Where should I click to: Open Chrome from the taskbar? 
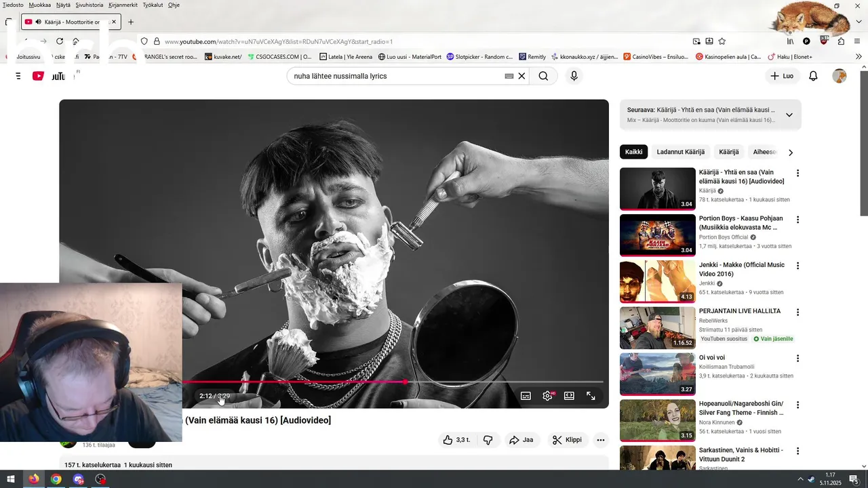coord(56,479)
